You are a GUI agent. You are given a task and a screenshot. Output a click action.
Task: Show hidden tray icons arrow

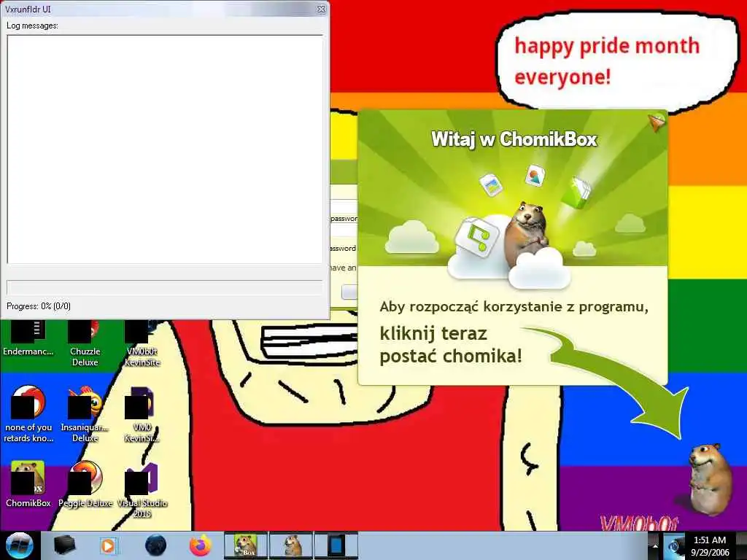[654, 545]
